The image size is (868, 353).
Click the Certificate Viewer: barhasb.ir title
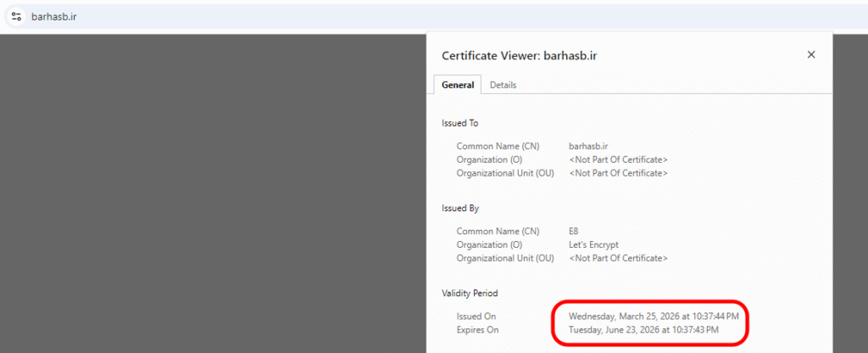(x=526, y=55)
